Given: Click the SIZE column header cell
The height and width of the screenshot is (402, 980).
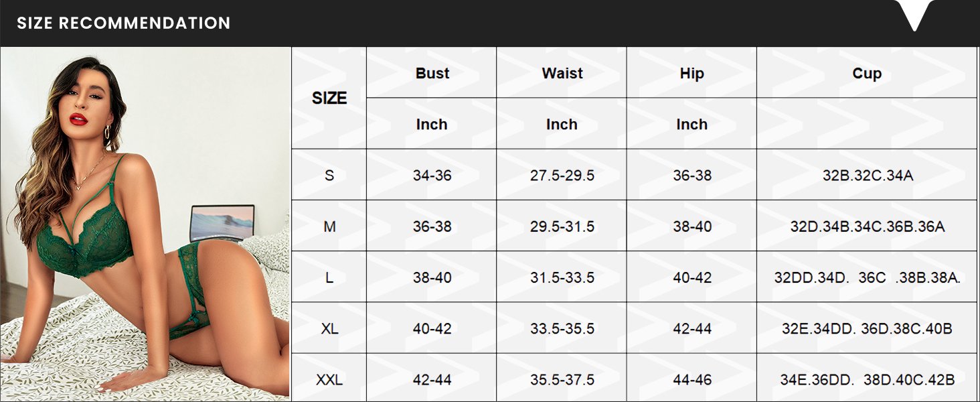Looking at the screenshot, I should click(329, 98).
